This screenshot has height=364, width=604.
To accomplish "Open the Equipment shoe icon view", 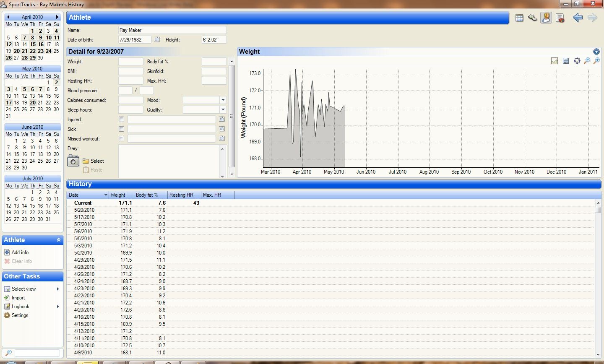I will (x=532, y=18).
